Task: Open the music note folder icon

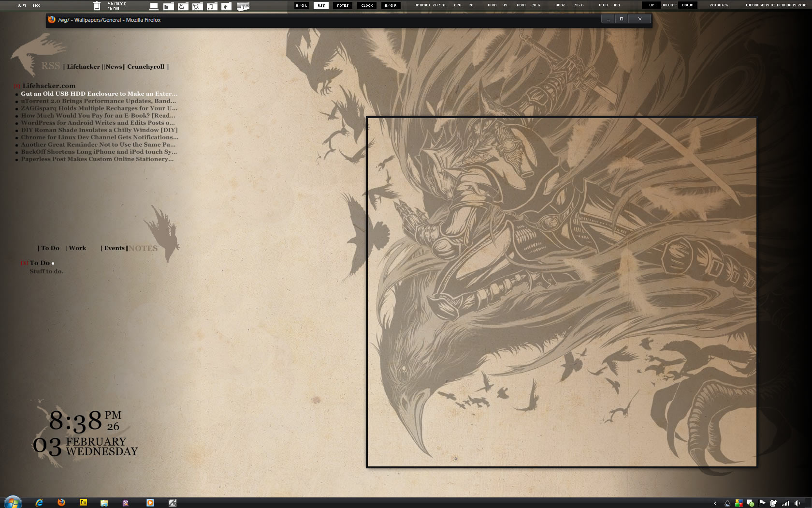Action: pos(212,6)
